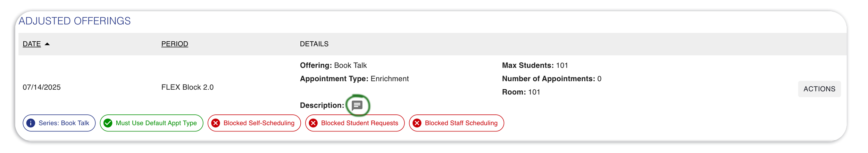Select the Blocked Self-Scheduling badge
This screenshot has height=153, width=868.
pyautogui.click(x=254, y=123)
